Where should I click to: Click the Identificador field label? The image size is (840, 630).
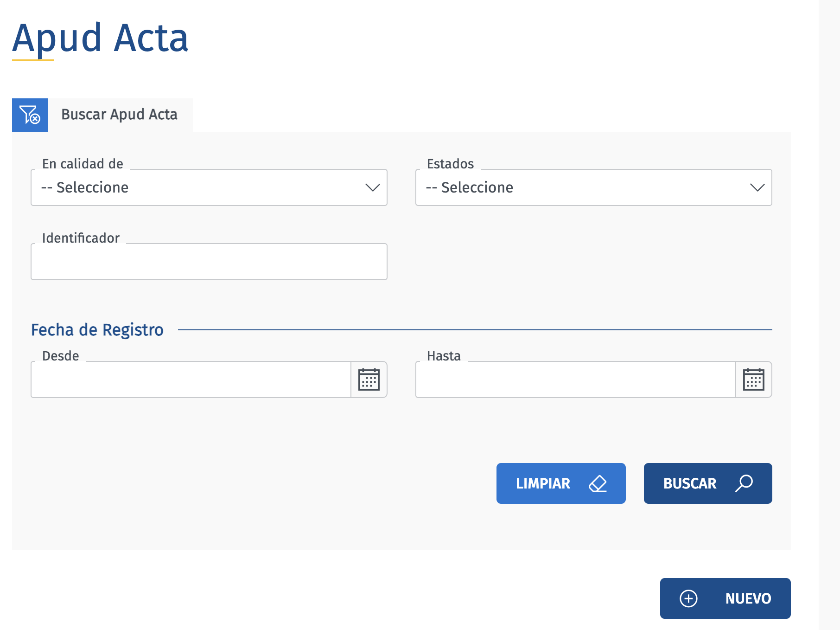(x=81, y=238)
